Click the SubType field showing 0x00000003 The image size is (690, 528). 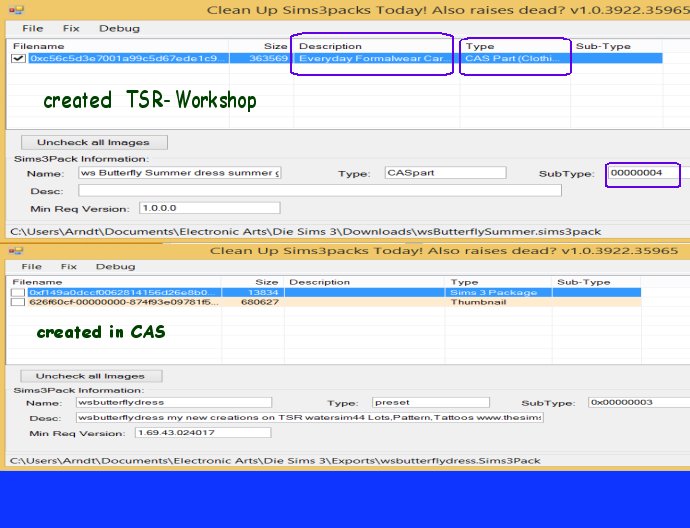point(636,402)
